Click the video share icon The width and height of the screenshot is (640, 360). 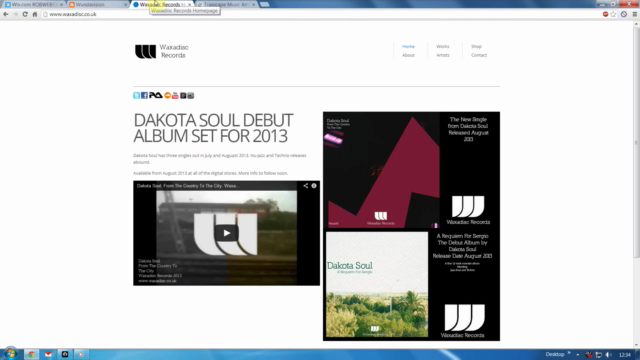coord(305,186)
